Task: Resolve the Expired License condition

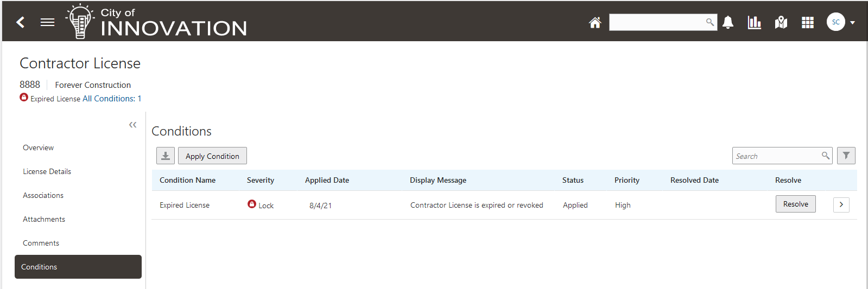Action: (795, 204)
